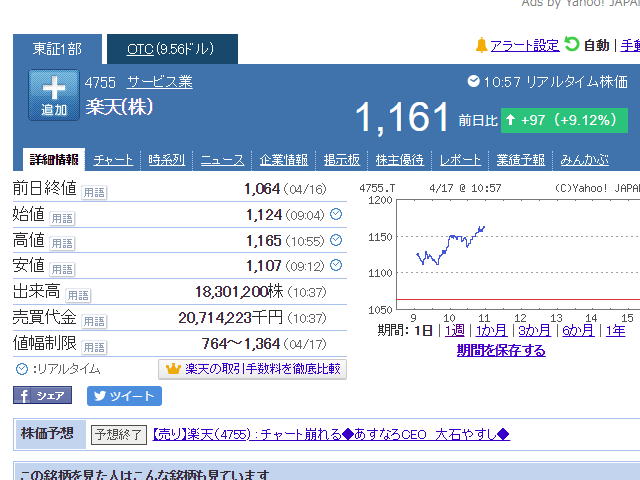Click the サービス業 sector link

[160, 82]
